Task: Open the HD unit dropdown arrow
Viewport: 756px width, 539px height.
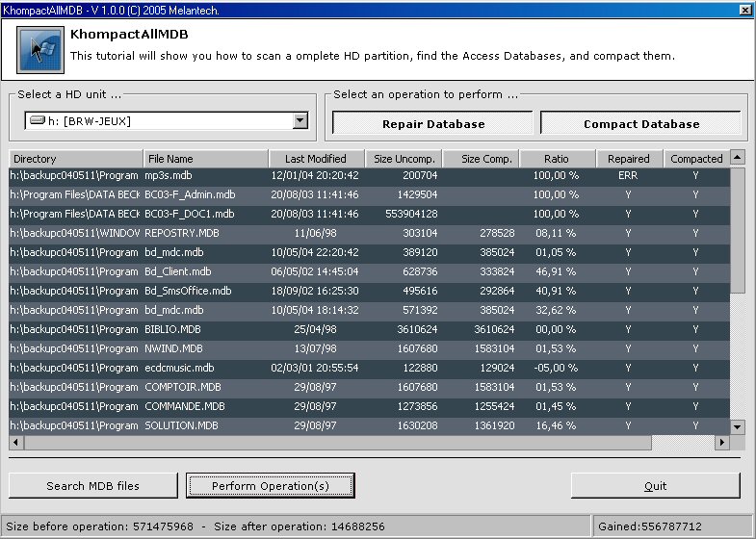Action: (300, 121)
